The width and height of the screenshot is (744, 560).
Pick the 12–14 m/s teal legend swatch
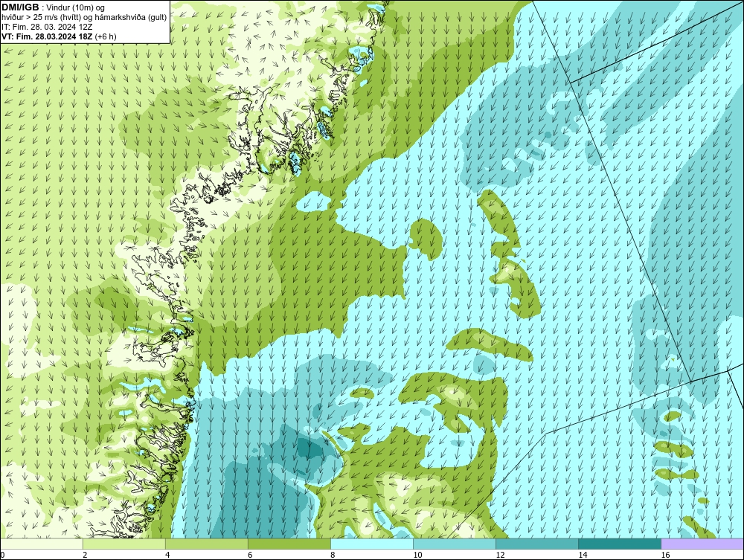(x=537, y=544)
